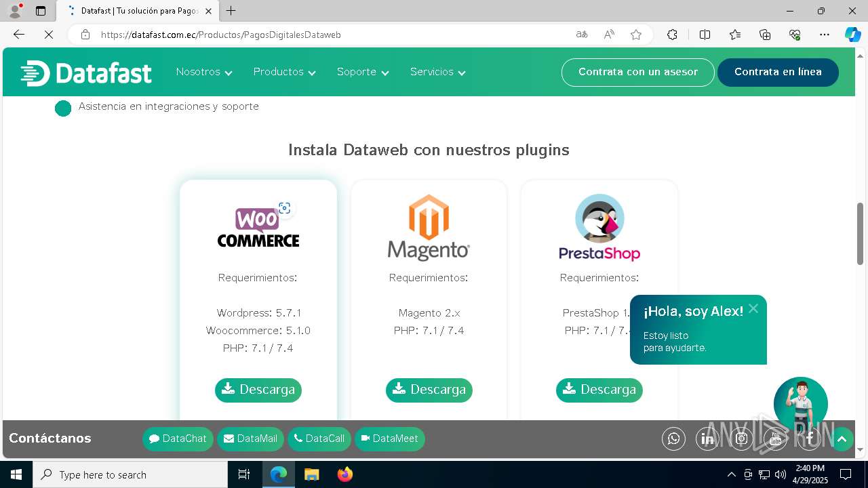The width and height of the screenshot is (868, 488).
Task: Open Favorites list icon
Action: click(x=735, y=35)
